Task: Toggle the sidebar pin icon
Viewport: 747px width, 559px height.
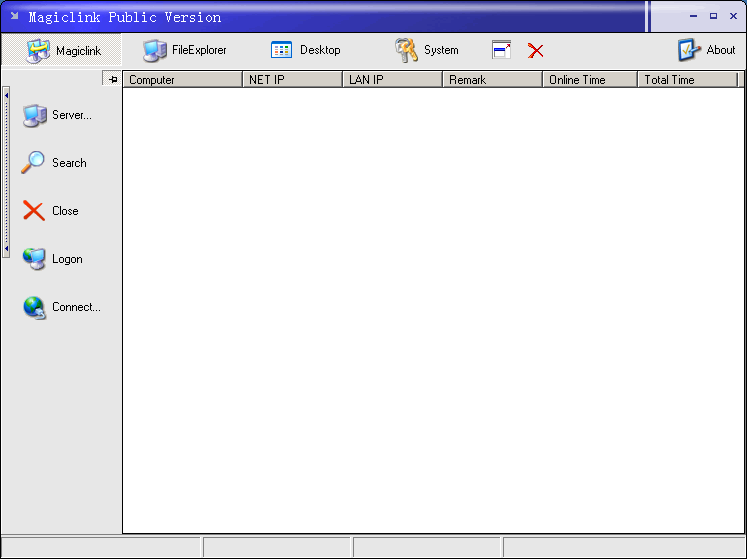Action: [x=112, y=79]
